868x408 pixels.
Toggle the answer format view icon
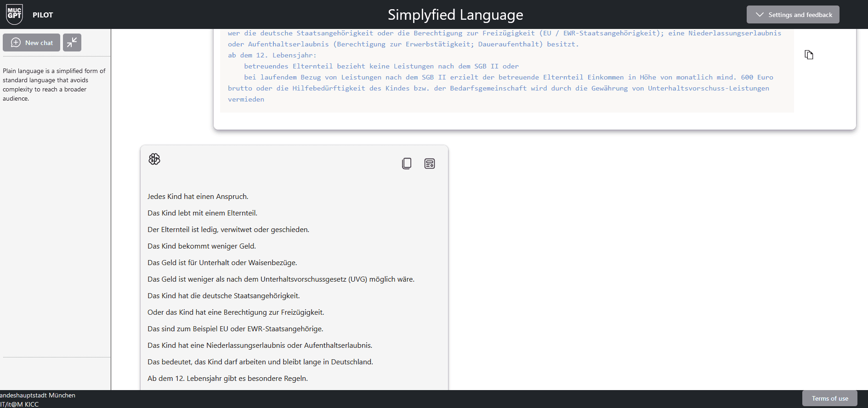point(430,164)
